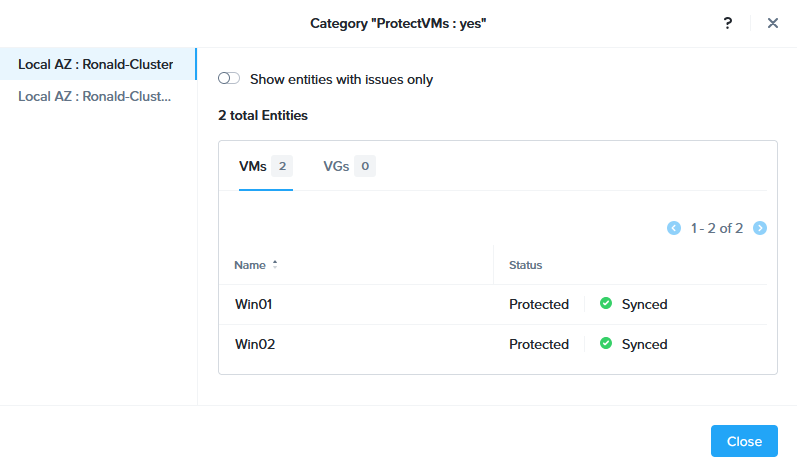Switch to the VGs tab
The height and width of the screenshot is (476, 797).
(336, 167)
